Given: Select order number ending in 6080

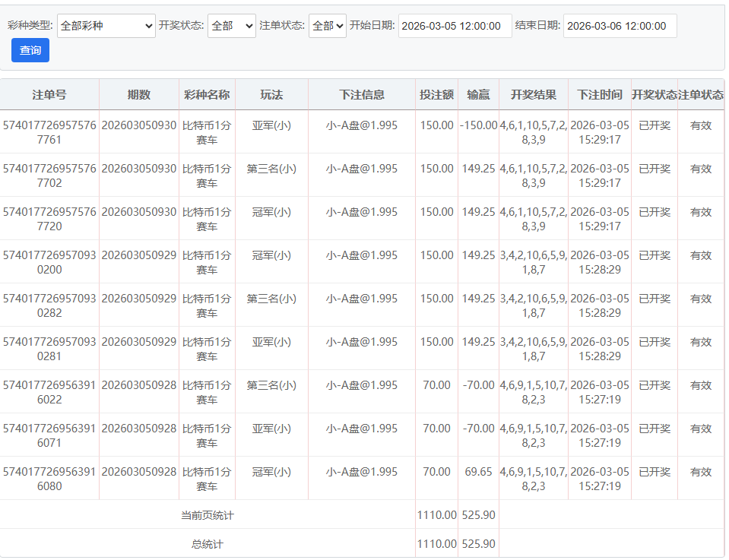Looking at the screenshot, I should click(x=49, y=479).
